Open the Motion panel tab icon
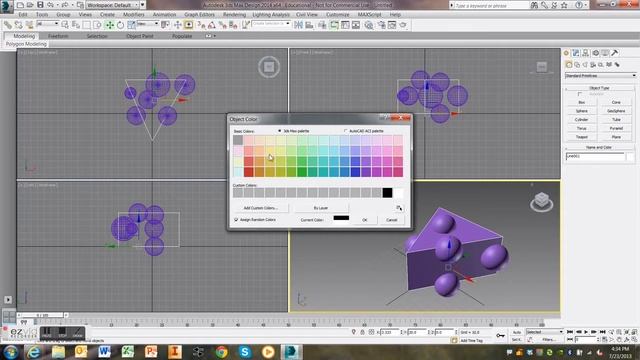The height and width of the screenshot is (360, 640). coord(596,53)
